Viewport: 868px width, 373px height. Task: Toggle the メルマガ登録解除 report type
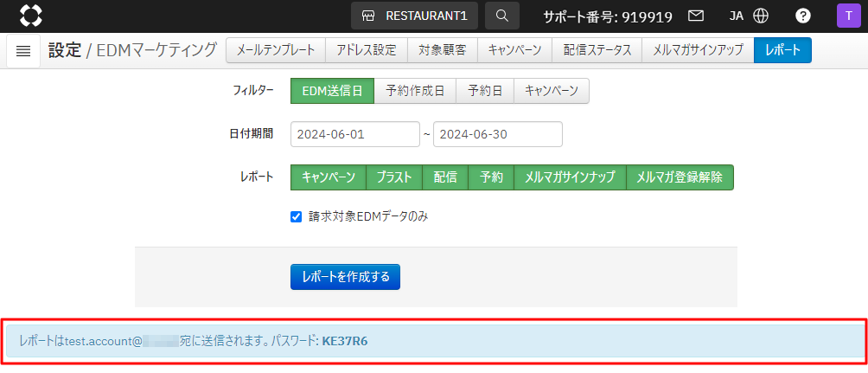679,177
